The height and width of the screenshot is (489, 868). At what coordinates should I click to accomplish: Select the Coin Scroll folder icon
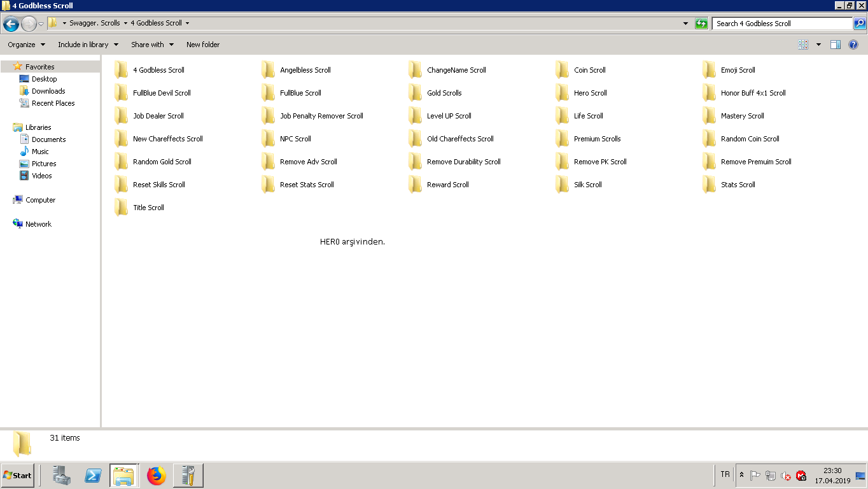562,70
